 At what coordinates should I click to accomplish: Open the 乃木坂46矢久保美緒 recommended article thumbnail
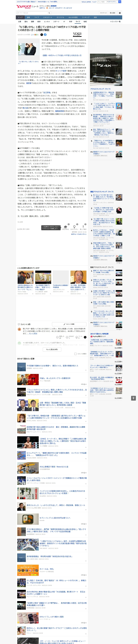click(61, 277)
